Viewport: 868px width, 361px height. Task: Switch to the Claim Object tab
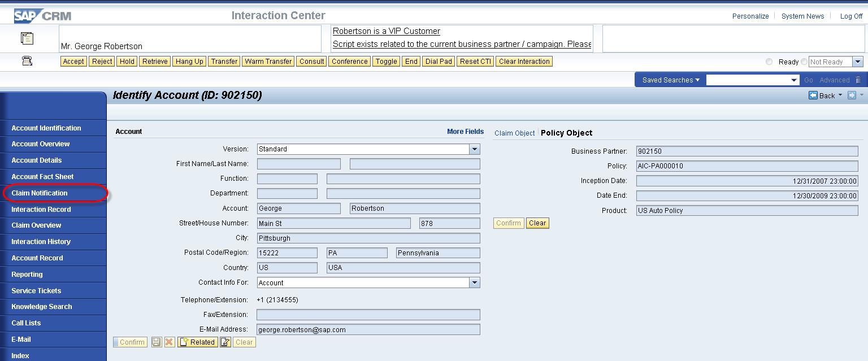(514, 133)
